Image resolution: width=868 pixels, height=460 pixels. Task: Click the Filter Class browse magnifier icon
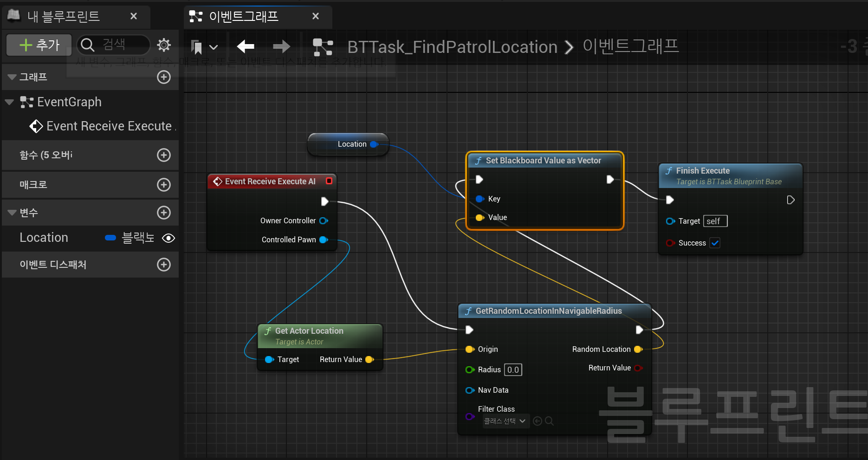pyautogui.click(x=549, y=421)
